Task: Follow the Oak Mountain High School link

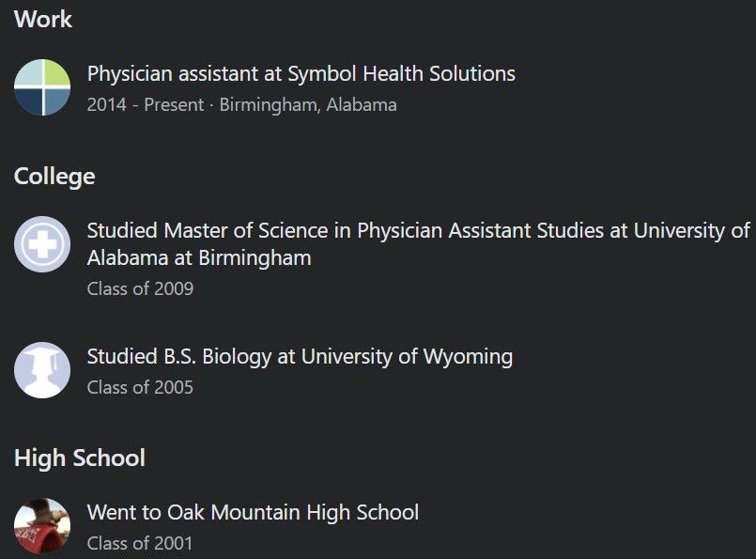Action: [x=293, y=513]
